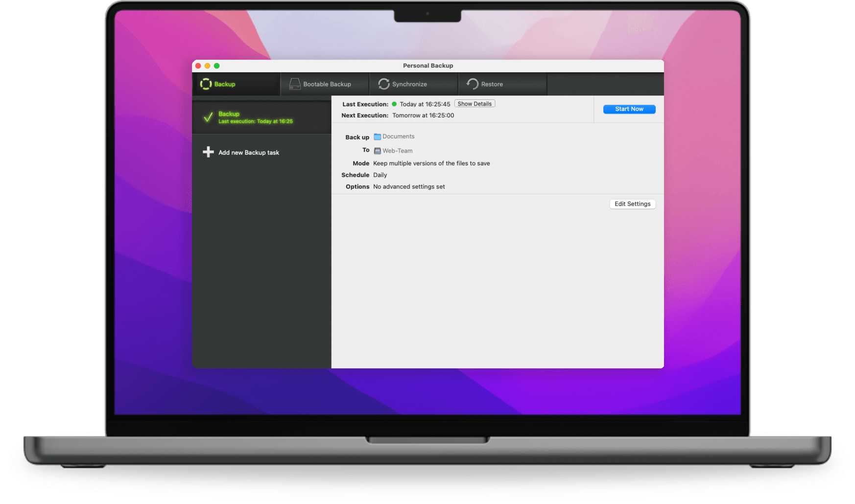
Task: Switch to the Backup tab
Action: (237, 84)
